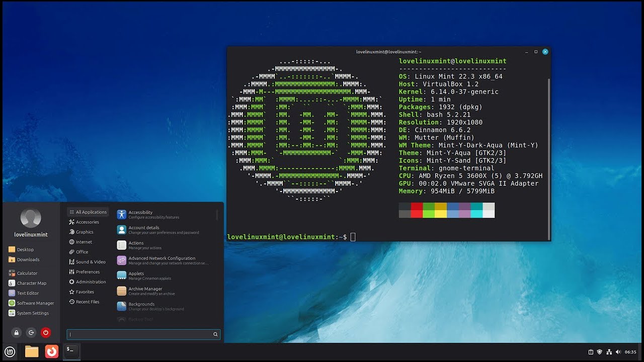Select the Accessories category
The height and width of the screenshot is (362, 644).
[88, 222]
